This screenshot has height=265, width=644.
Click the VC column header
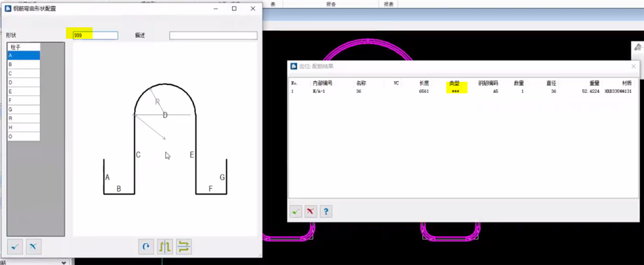point(396,83)
